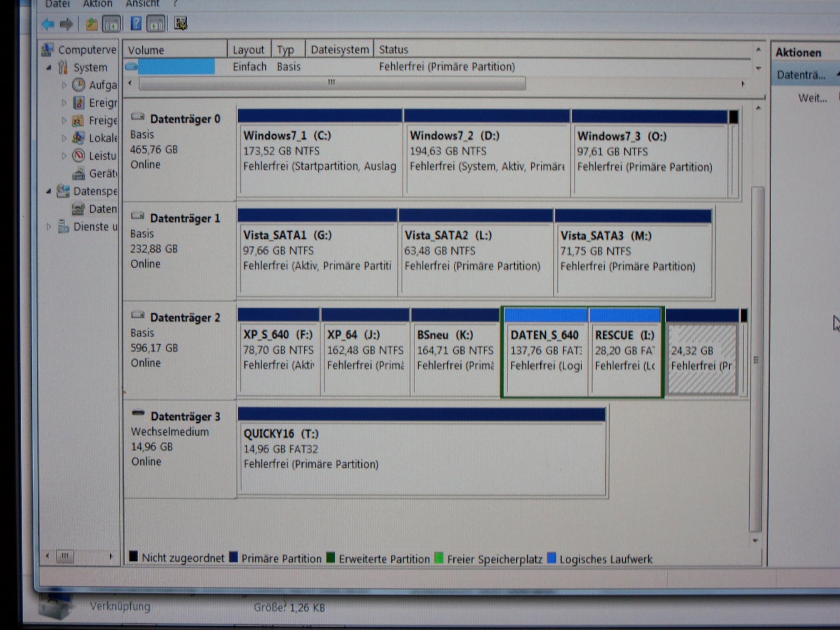Collapse the Datenspeicher tree node
840x630 pixels.
pyautogui.click(x=49, y=191)
